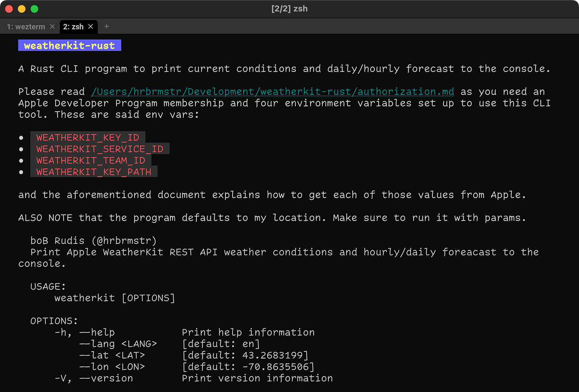579x392 pixels.
Task: Click 'Print version information' description
Action: pyautogui.click(x=257, y=378)
